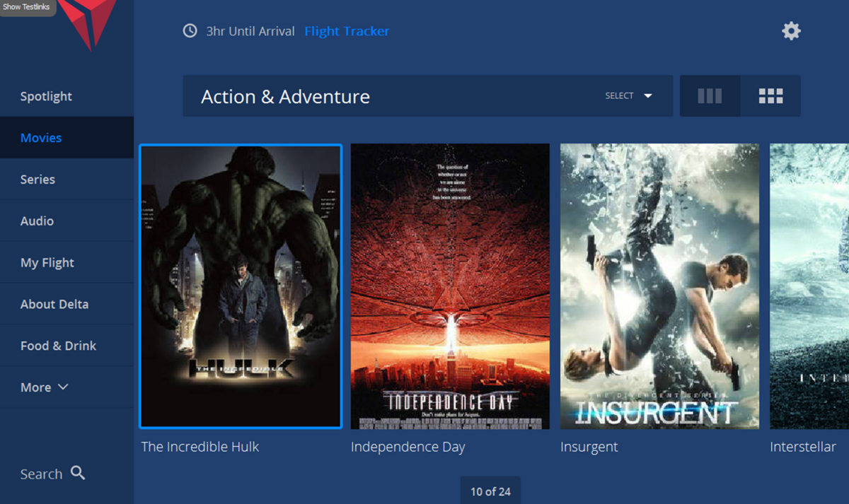
Task: Click the 10 of 24 page indicator
Action: (x=490, y=491)
